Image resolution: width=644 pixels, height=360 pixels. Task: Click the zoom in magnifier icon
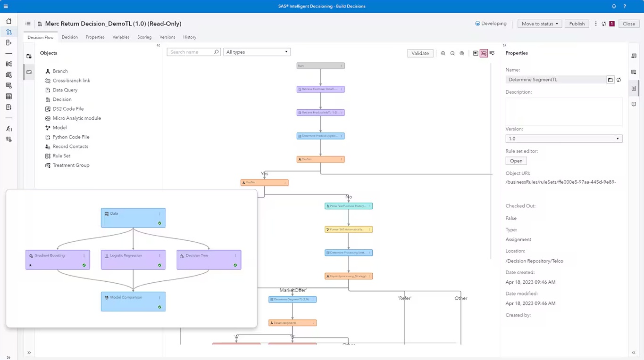pos(443,53)
